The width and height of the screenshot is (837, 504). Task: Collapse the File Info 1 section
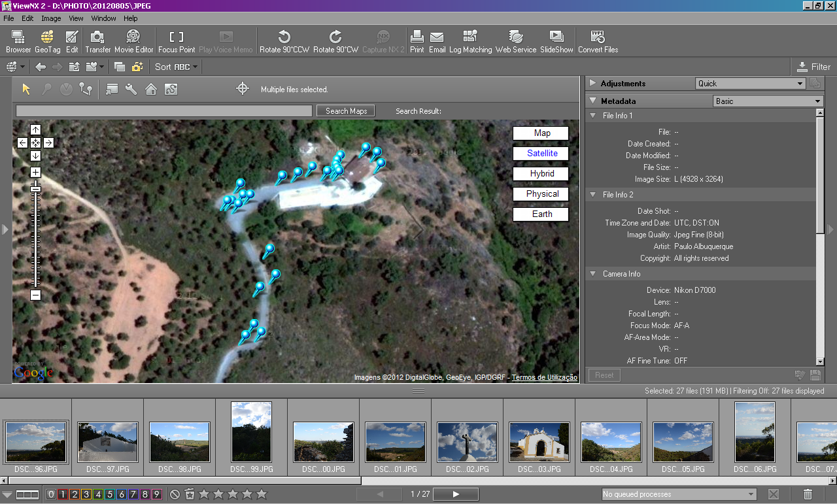point(592,116)
